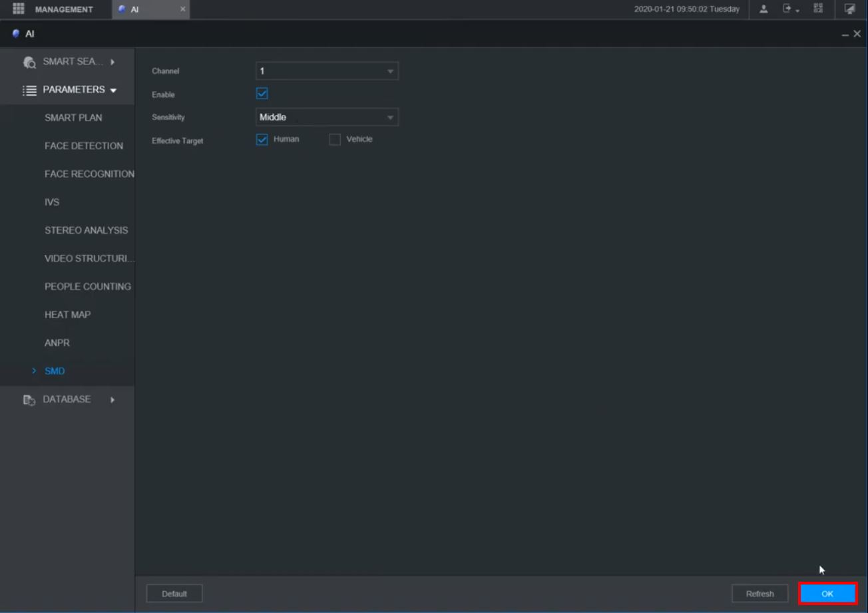Click the Sensitivity label
868x613 pixels.
coord(168,117)
